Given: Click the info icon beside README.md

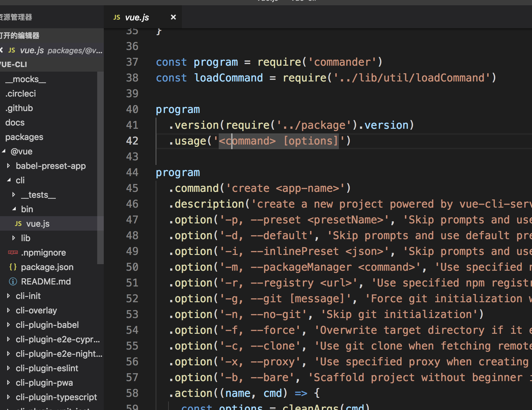Looking at the screenshot, I should click(x=13, y=282).
